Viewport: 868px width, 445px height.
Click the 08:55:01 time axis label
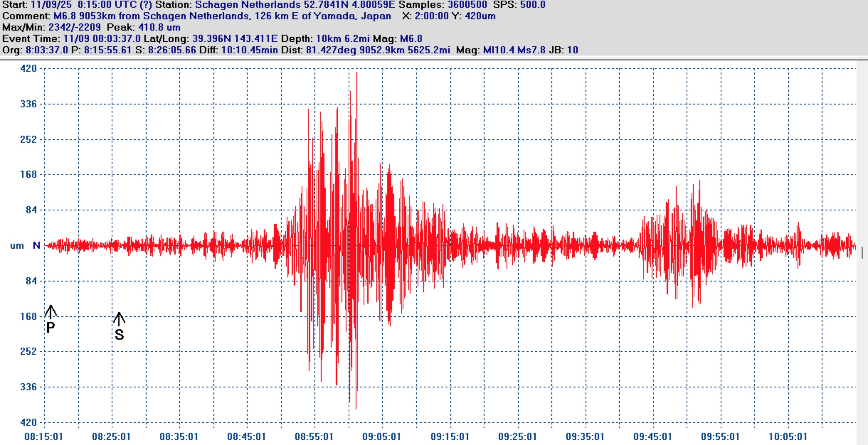314,436
